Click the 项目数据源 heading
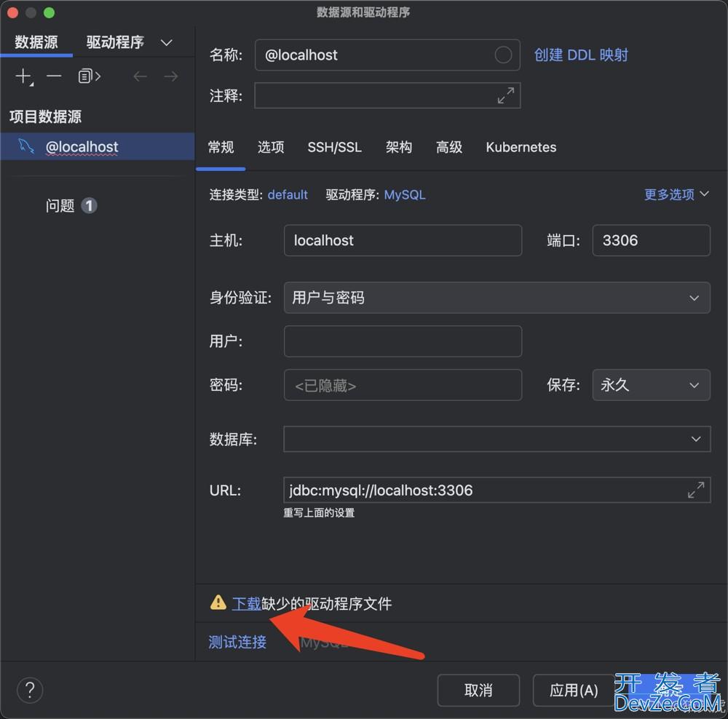 point(45,116)
